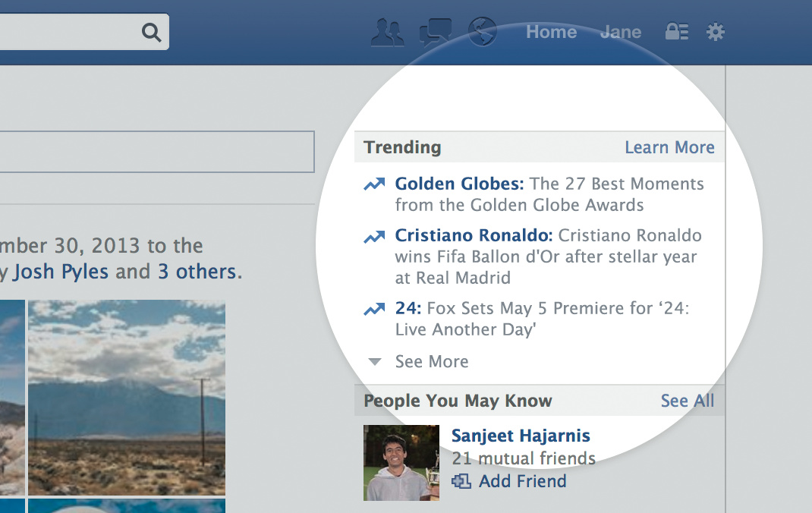
Task: Click the Josh Pyles name link
Action: click(61, 272)
